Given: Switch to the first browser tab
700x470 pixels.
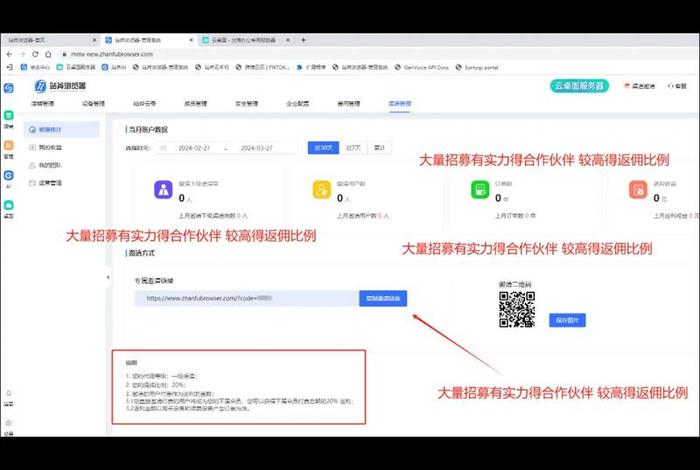Looking at the screenshot, I should coord(49,40).
